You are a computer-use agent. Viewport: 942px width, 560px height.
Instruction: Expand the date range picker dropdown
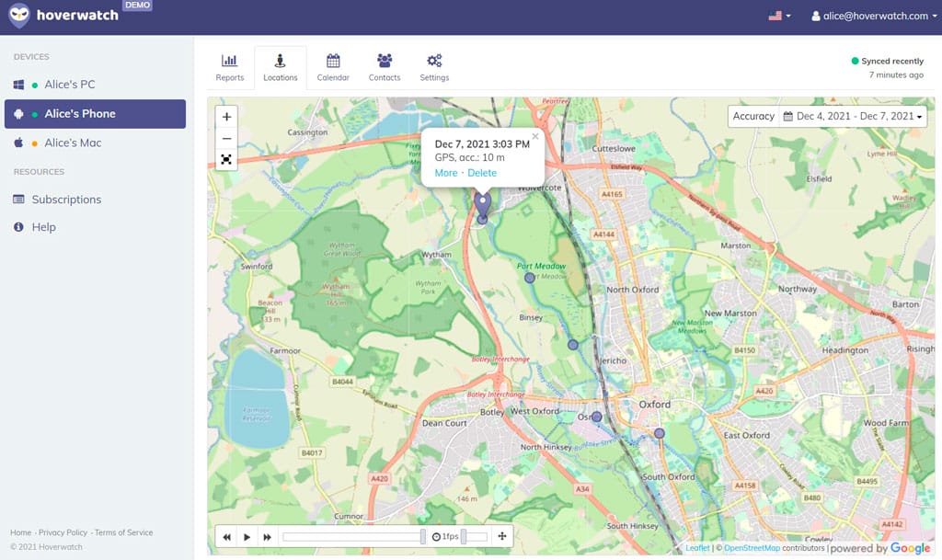click(x=852, y=117)
